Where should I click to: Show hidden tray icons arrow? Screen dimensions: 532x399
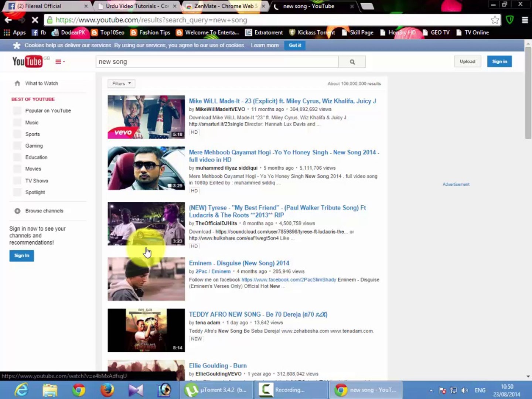point(431,390)
